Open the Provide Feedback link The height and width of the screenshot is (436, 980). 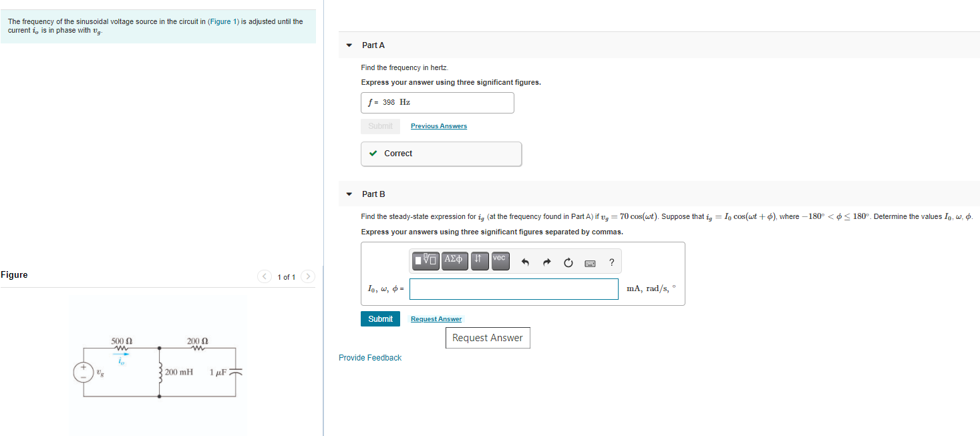[x=370, y=358]
